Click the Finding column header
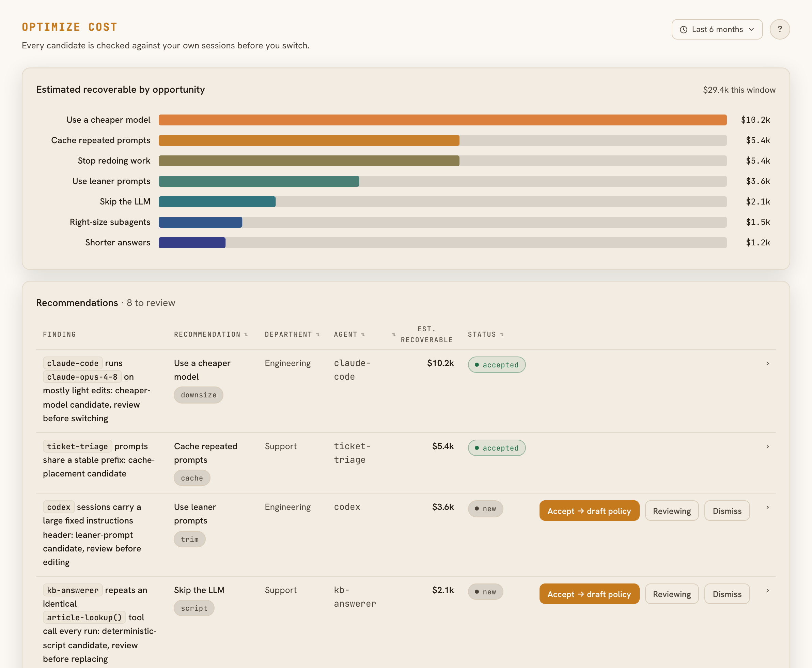The image size is (812, 668). [59, 334]
